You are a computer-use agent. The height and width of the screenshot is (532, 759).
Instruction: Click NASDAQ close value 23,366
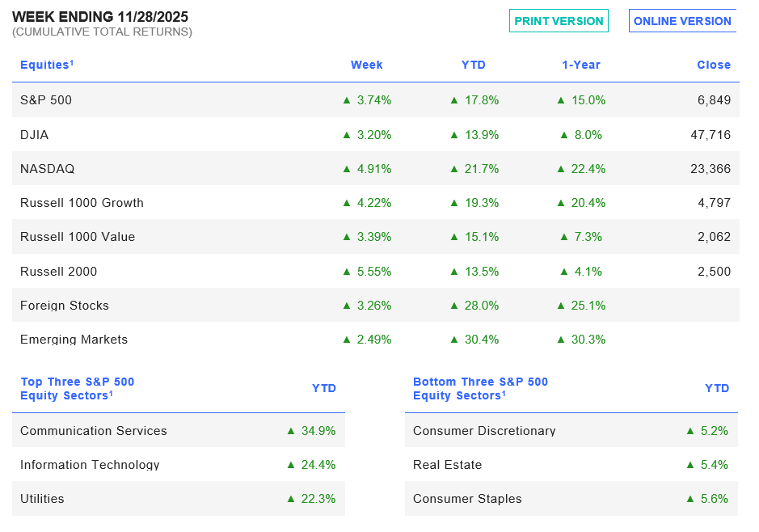click(x=711, y=169)
